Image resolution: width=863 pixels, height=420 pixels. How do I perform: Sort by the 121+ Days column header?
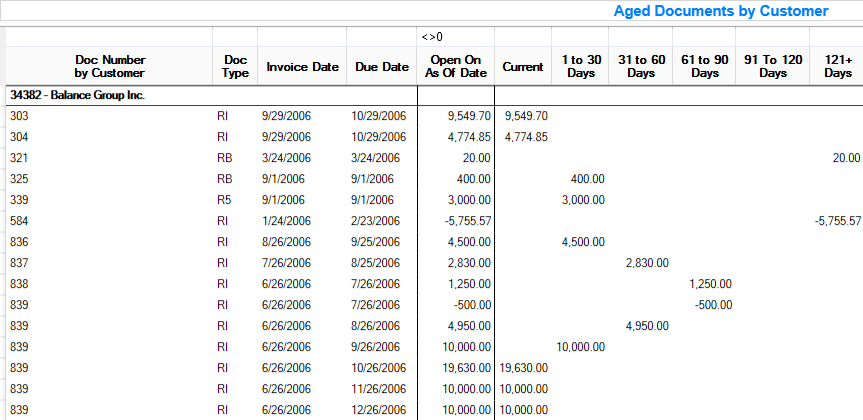click(x=837, y=66)
